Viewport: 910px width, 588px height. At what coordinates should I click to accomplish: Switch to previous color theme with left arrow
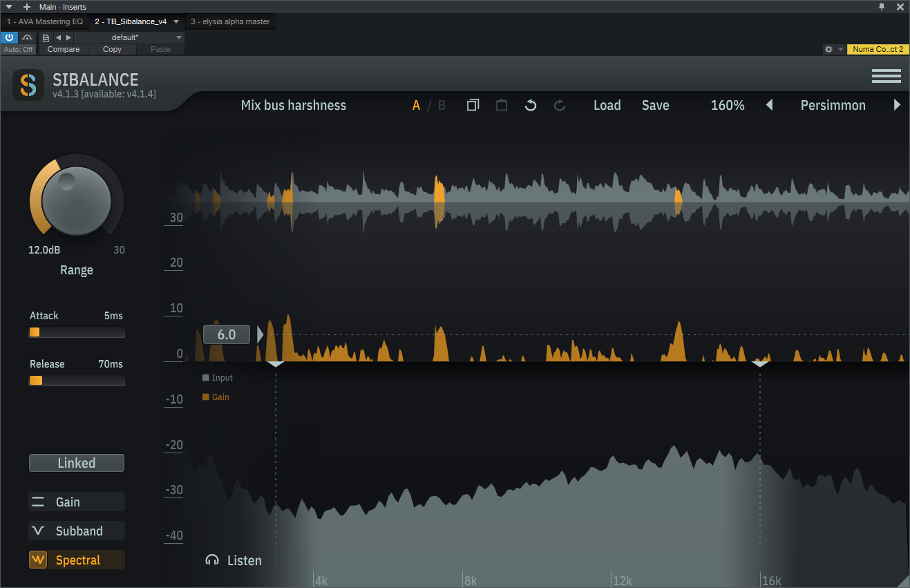769,105
